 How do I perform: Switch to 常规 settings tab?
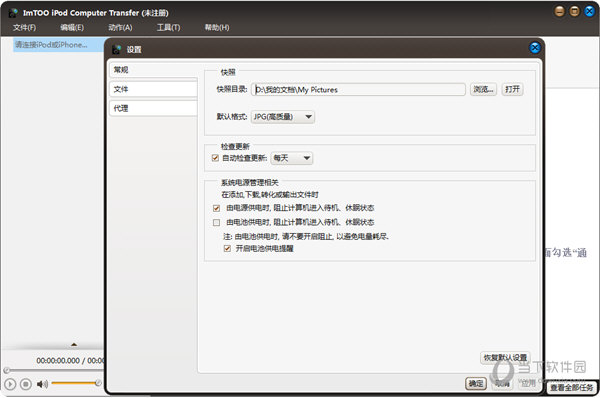pyautogui.click(x=153, y=70)
